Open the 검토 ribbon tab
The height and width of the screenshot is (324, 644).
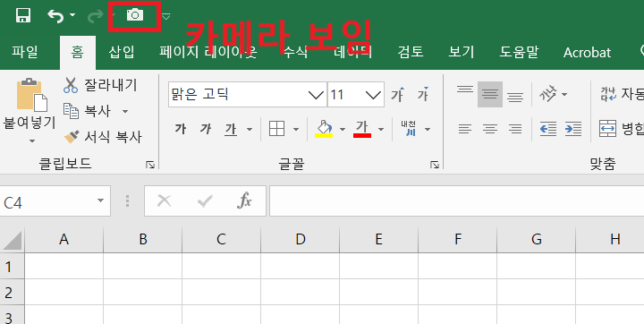[x=411, y=52]
